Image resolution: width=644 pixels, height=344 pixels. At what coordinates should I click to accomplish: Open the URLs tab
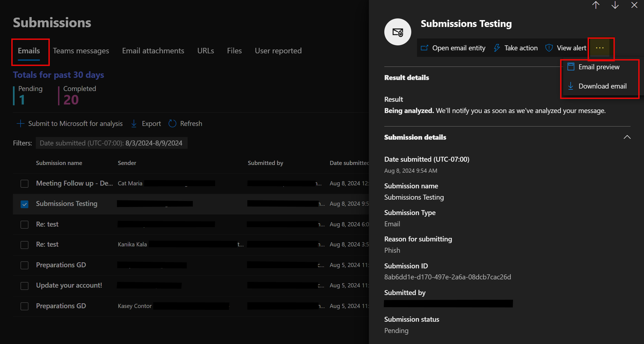coord(205,50)
